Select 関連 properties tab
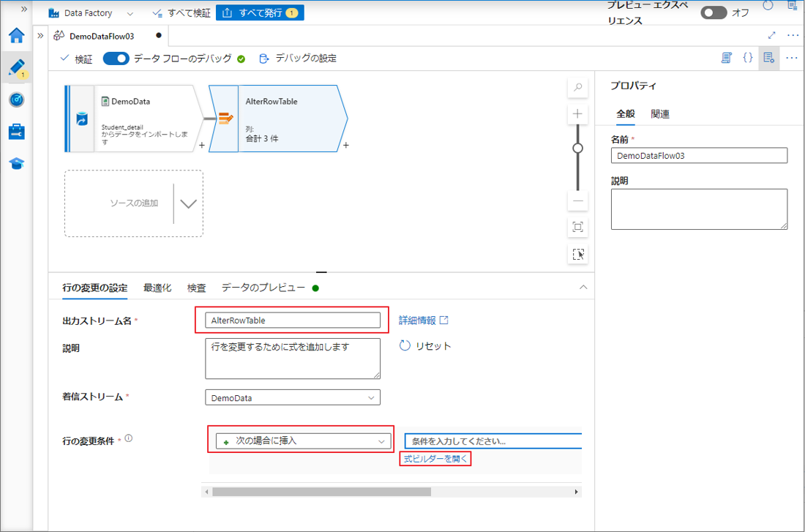805x532 pixels. pos(659,114)
